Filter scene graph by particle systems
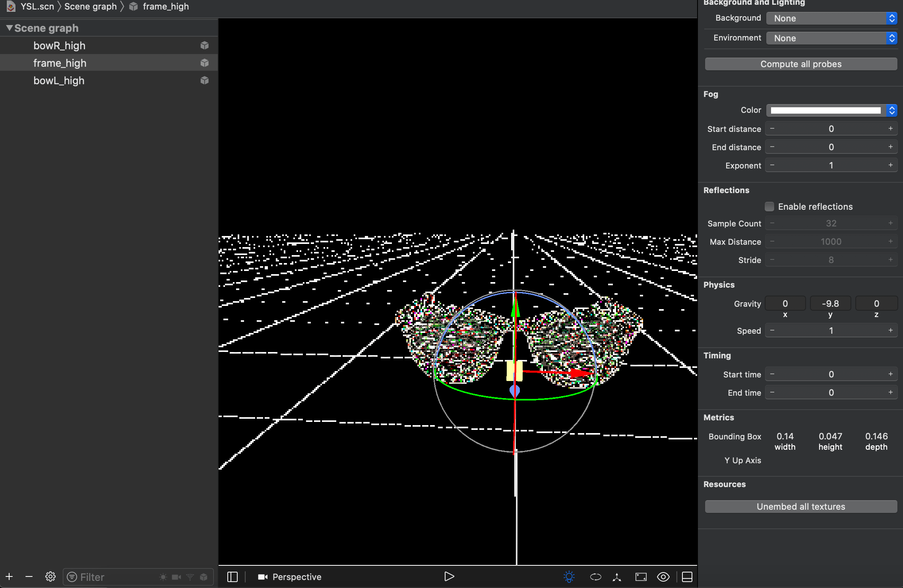The width and height of the screenshot is (903, 588). click(x=190, y=576)
